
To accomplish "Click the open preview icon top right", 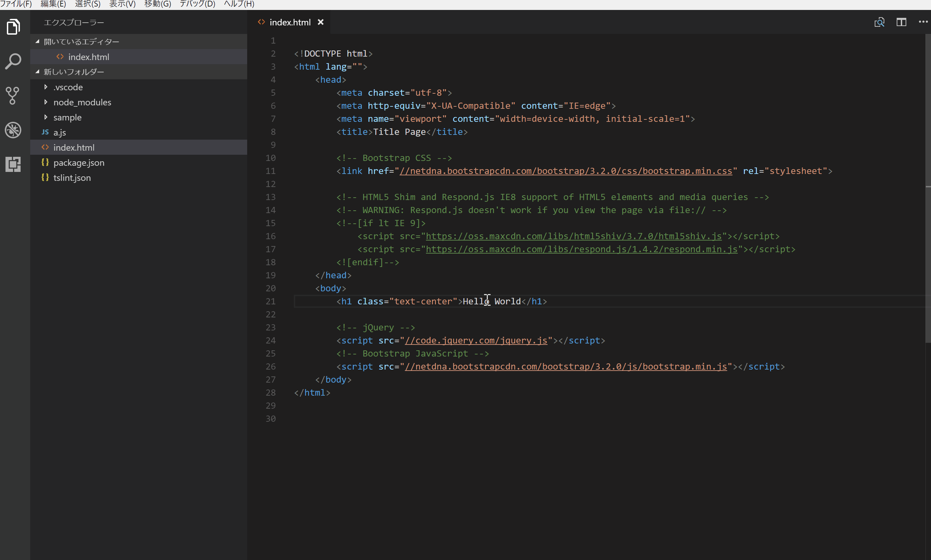I will pyautogui.click(x=879, y=22).
